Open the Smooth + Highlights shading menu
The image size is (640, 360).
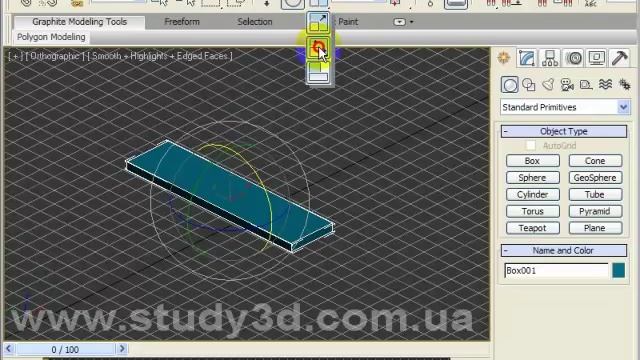[160, 56]
